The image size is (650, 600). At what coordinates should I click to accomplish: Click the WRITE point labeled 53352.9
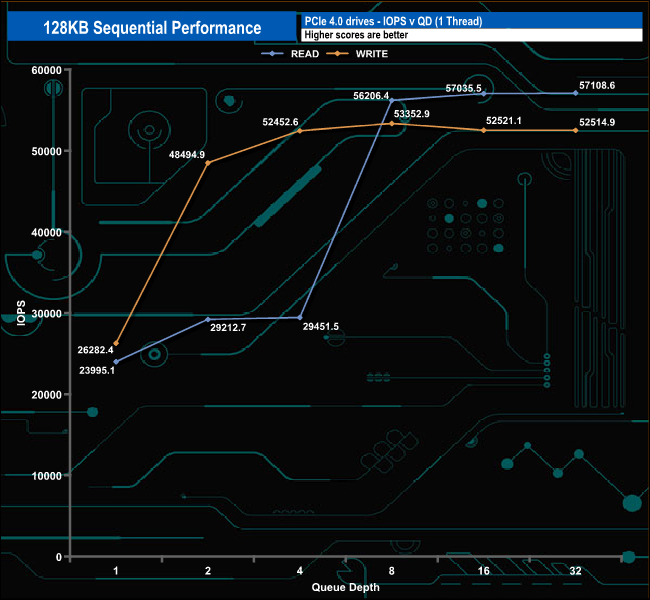392,124
